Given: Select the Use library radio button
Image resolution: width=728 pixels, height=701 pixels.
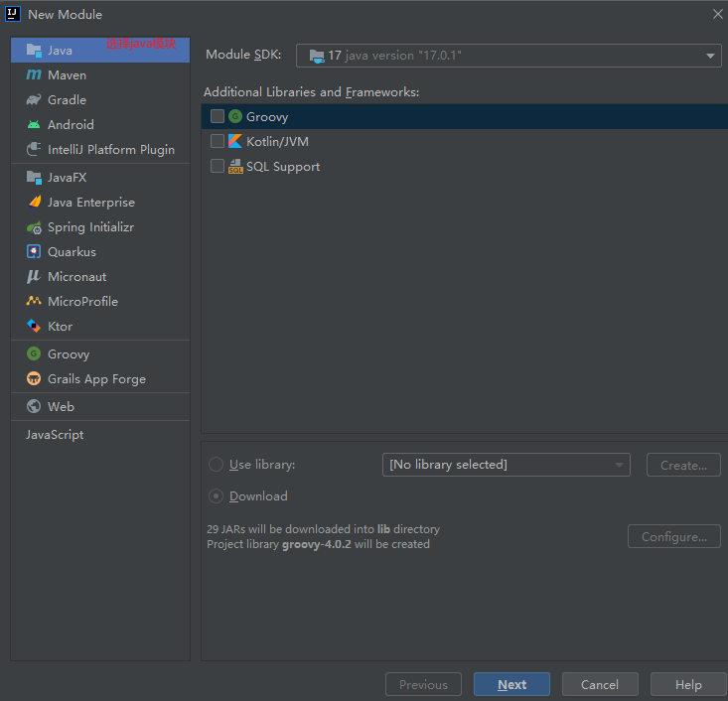Looking at the screenshot, I should pos(216,465).
